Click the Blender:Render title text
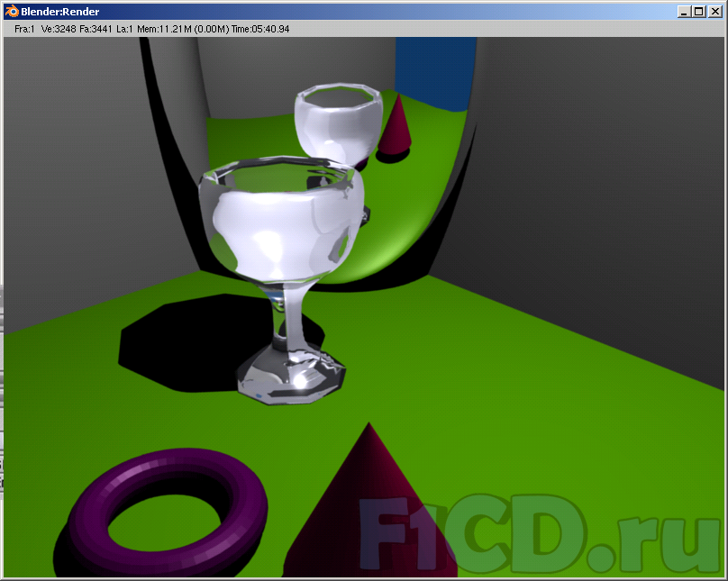The image size is (728, 581). [59, 12]
